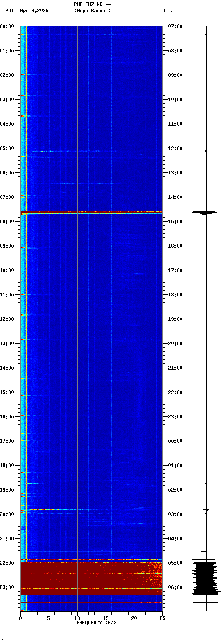Click the '08:00' label on the PDT axis
Screen dimensions: 224x644
[x=7, y=222]
